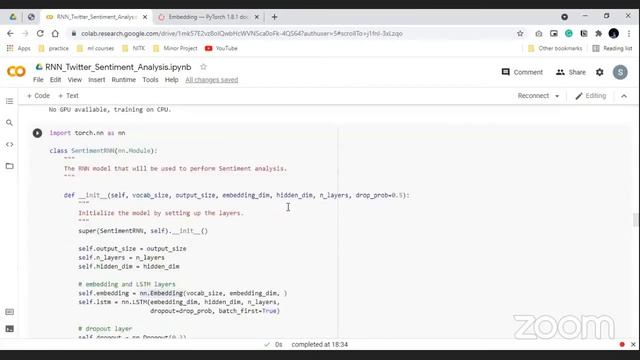Open the Apps grid shortcut
The height and width of the screenshot is (360, 640).
[18, 48]
